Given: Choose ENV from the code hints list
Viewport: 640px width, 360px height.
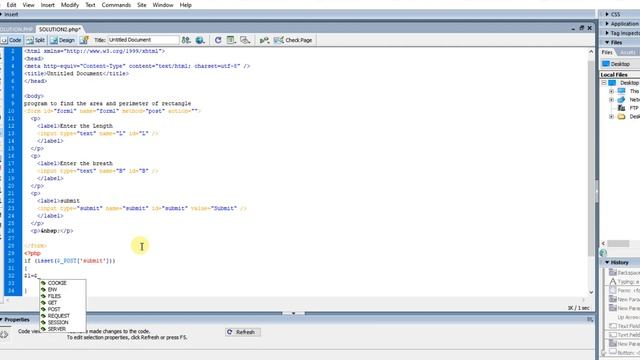Looking at the screenshot, I should 62,289.
